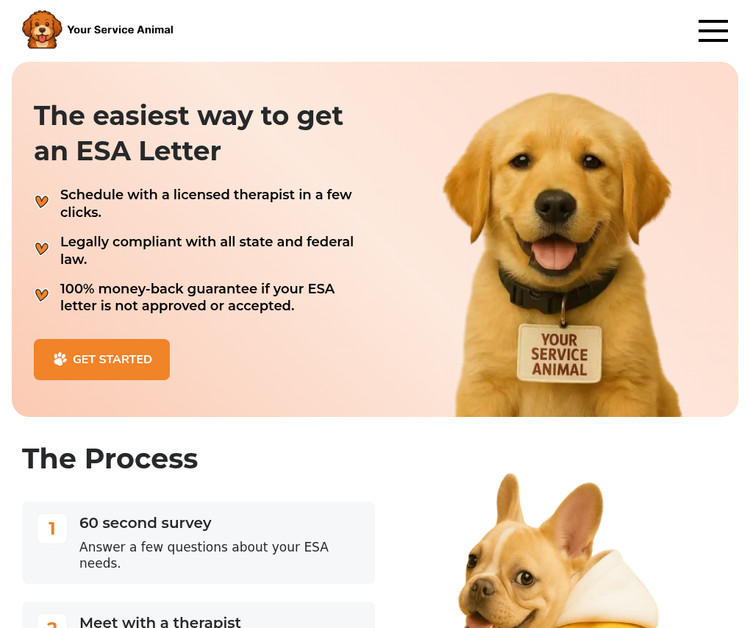Click the GET STARTED button
Image resolution: width=750 pixels, height=628 pixels.
[x=102, y=360]
